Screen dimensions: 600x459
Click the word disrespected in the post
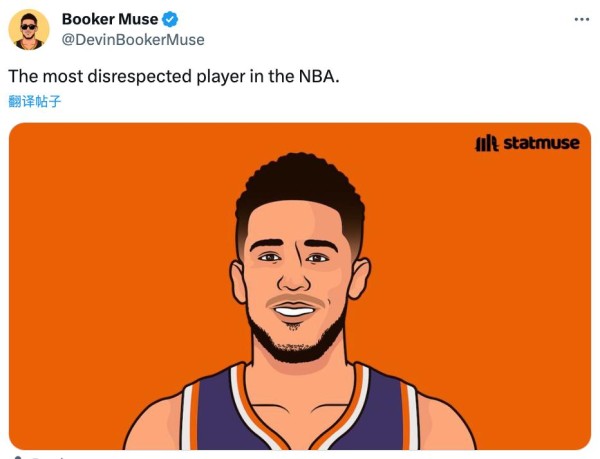[x=140, y=76]
